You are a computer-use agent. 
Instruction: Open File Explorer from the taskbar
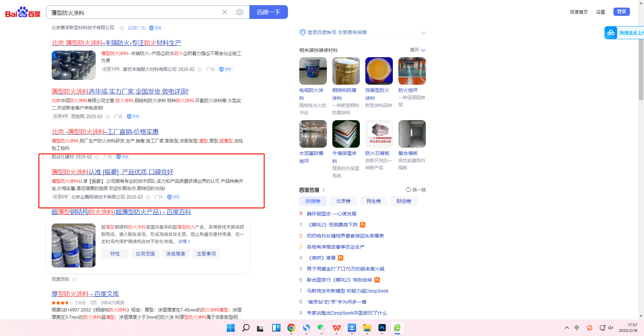367,328
